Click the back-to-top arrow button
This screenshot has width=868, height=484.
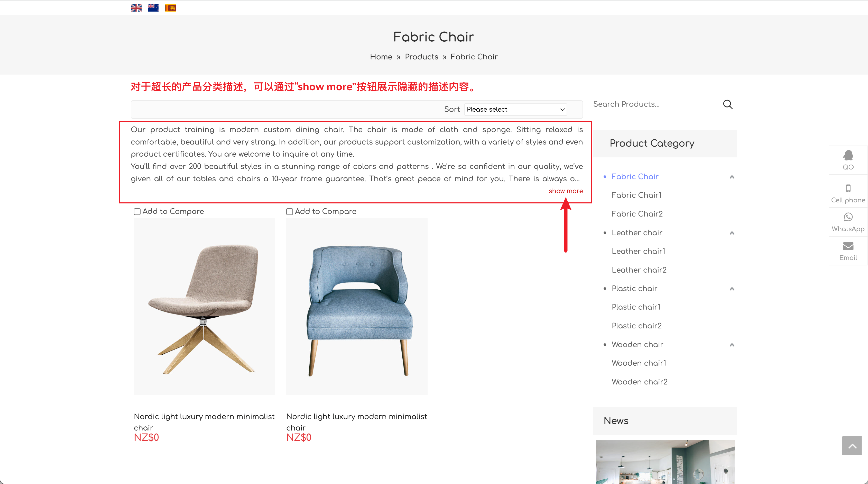coord(852,446)
